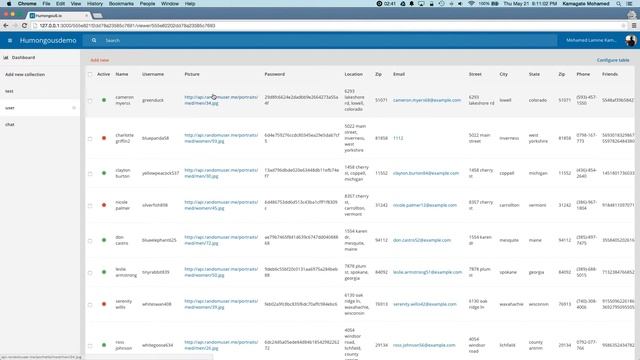Screen dimensions: 640x360
Task: Check the box for nicole palmer row
Action: point(90,205)
